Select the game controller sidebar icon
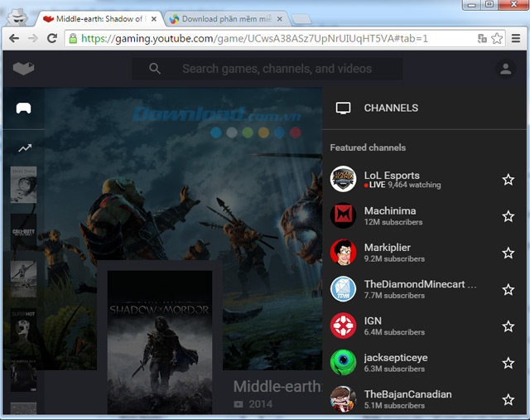Viewport: 530px width, 420px height. tap(24, 109)
